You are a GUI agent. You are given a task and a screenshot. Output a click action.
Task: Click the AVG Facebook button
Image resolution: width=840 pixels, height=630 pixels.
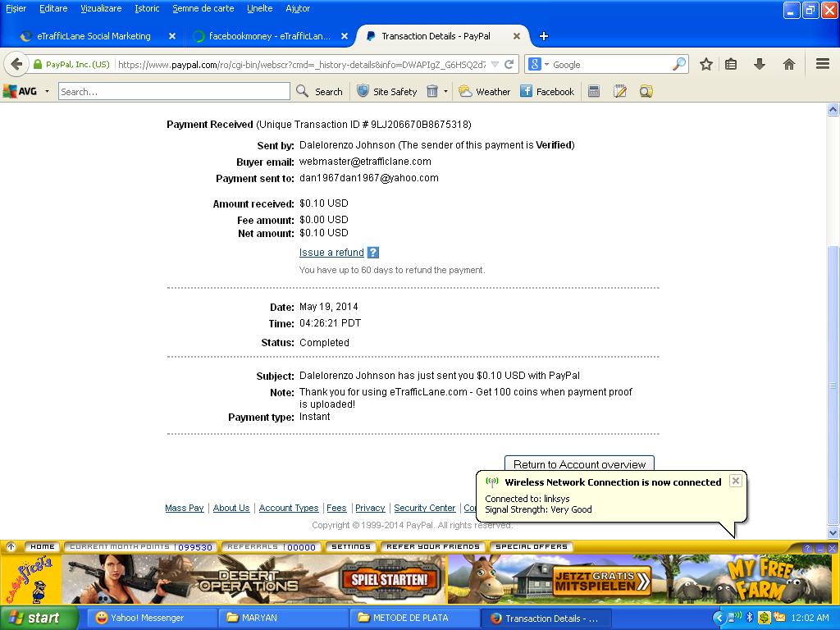click(x=547, y=92)
